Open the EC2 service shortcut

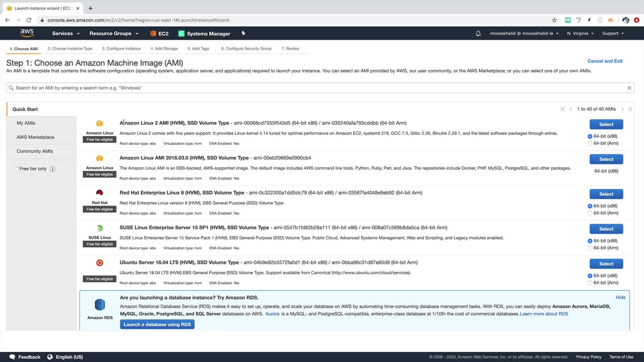coord(159,34)
